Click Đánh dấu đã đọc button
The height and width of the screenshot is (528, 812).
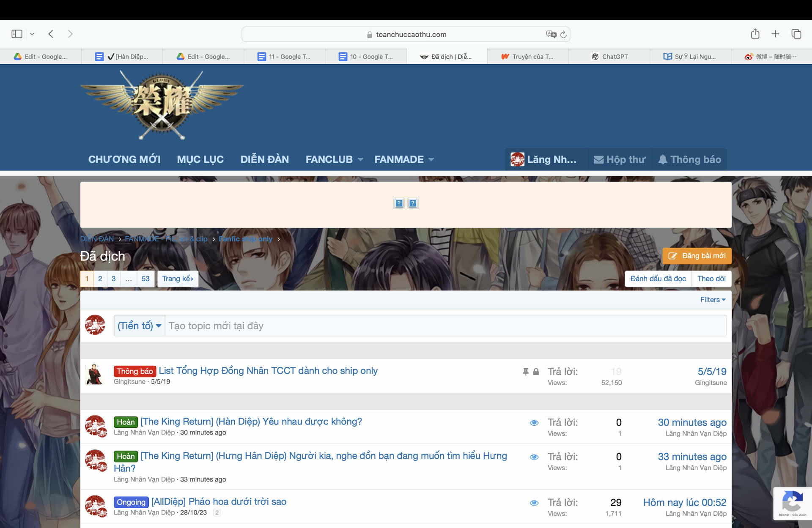(658, 279)
